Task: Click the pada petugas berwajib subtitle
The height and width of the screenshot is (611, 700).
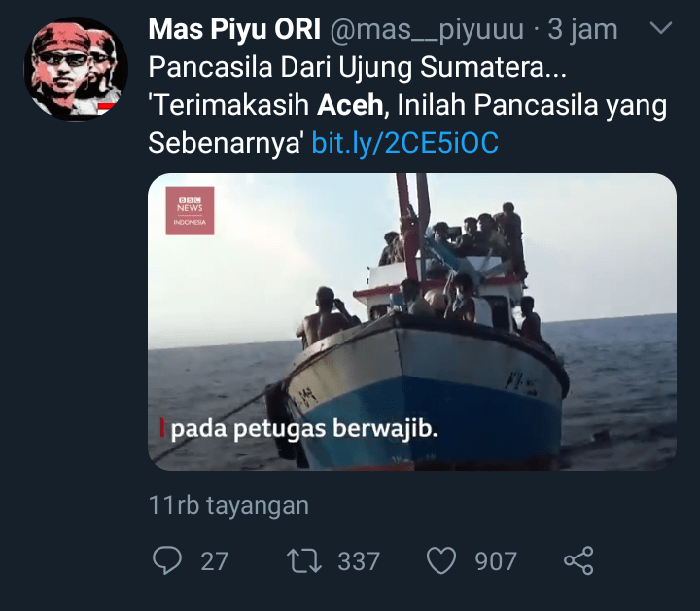Action: [x=304, y=429]
